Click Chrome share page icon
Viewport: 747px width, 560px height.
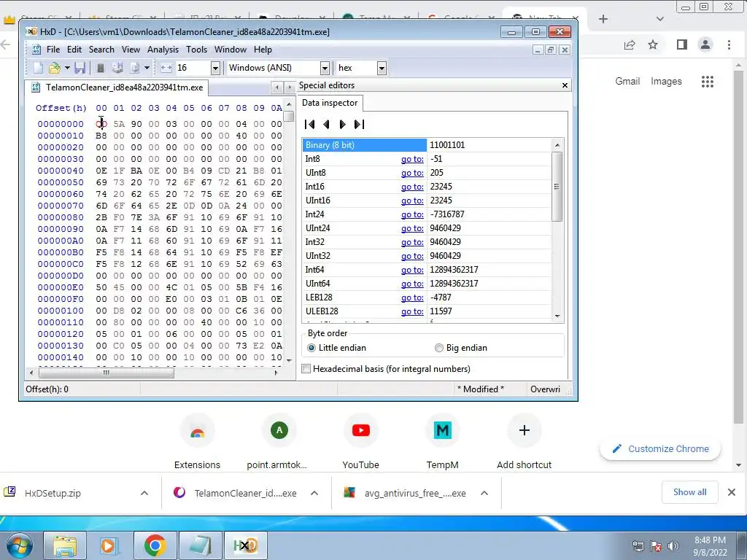630,44
